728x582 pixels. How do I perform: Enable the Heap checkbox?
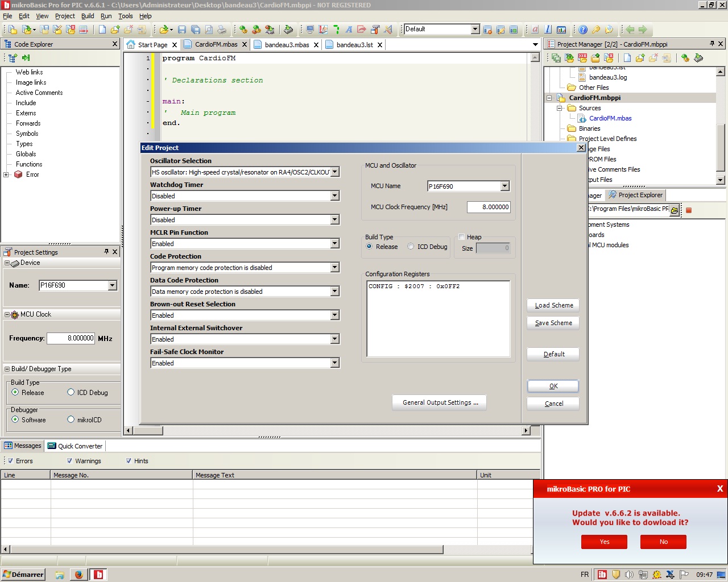(462, 237)
